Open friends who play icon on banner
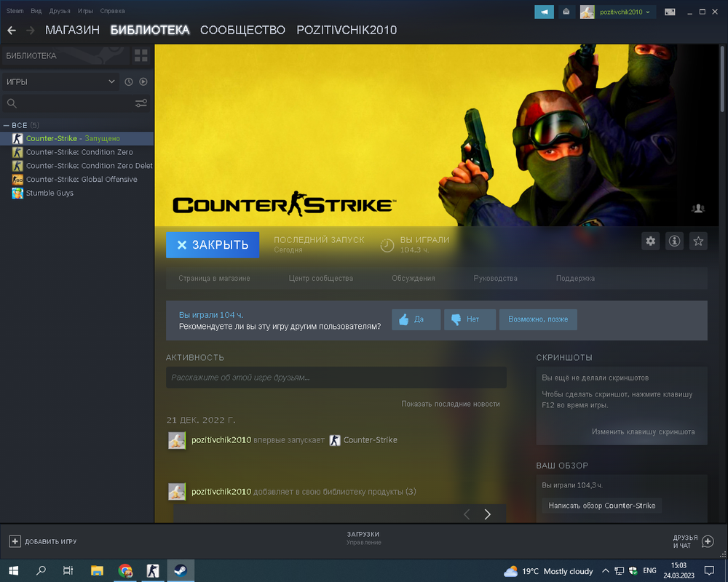Viewport: 728px width, 582px height. point(698,208)
